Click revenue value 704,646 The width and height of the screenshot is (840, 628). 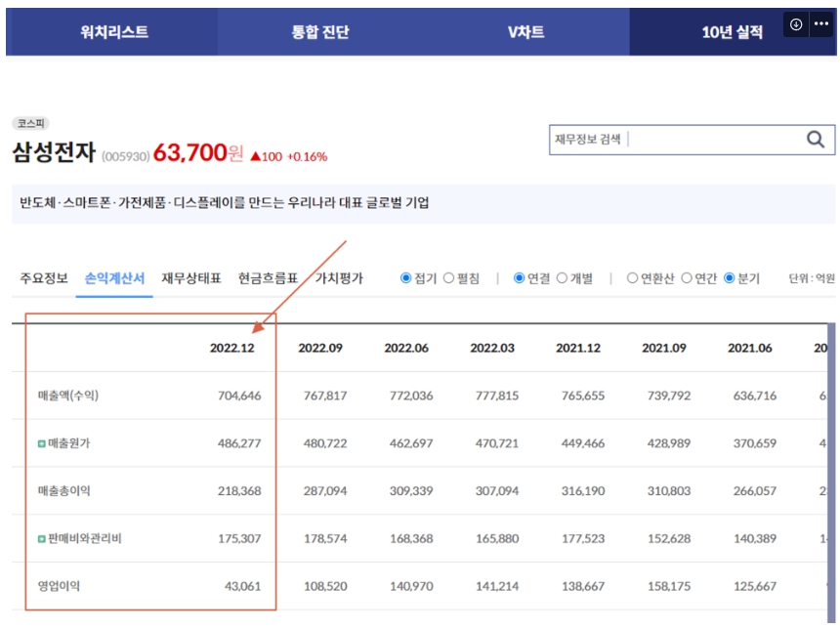click(x=239, y=396)
